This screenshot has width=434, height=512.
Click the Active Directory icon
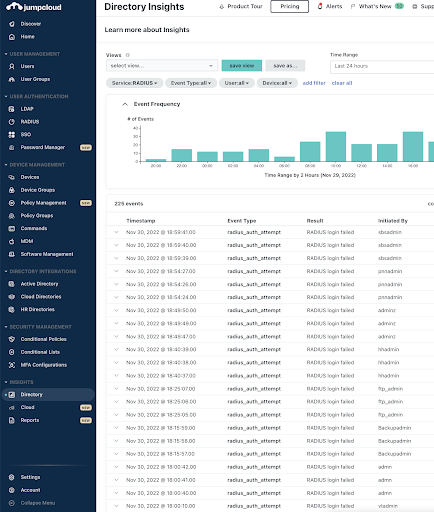[x=12, y=284]
